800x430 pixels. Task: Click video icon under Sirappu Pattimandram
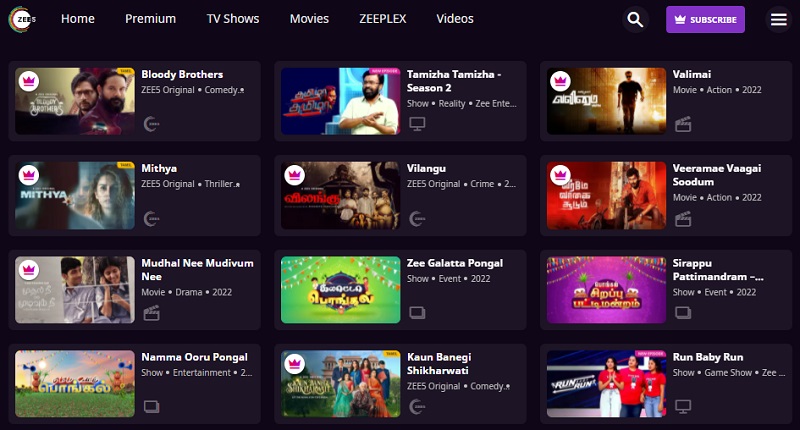683,312
